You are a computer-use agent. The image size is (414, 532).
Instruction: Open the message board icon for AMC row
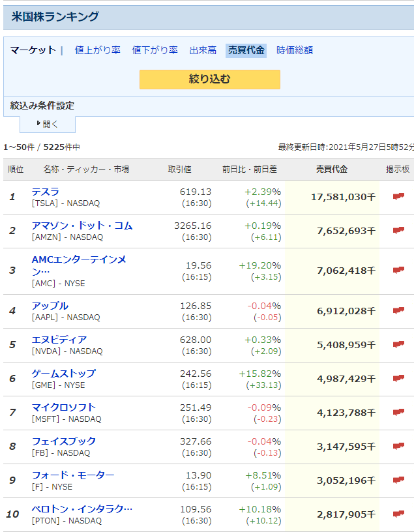[398, 270]
